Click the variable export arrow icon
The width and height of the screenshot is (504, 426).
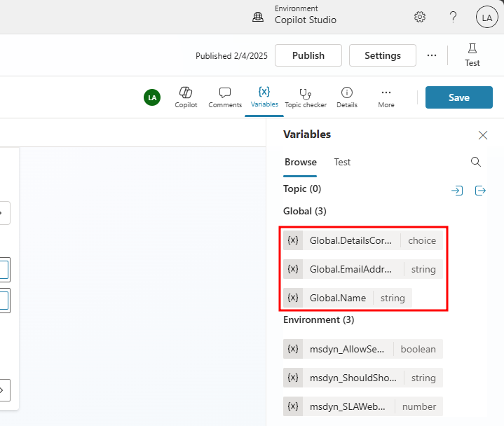pyautogui.click(x=481, y=191)
